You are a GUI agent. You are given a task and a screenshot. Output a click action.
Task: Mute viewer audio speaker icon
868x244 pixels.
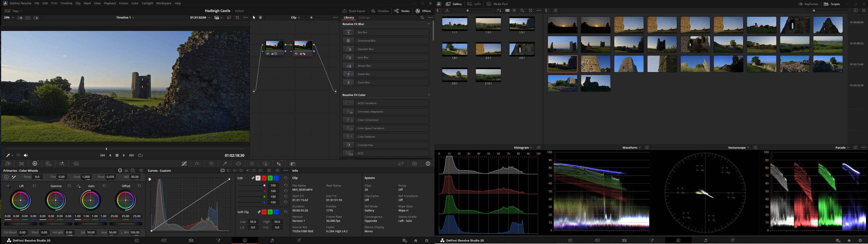click(x=26, y=155)
